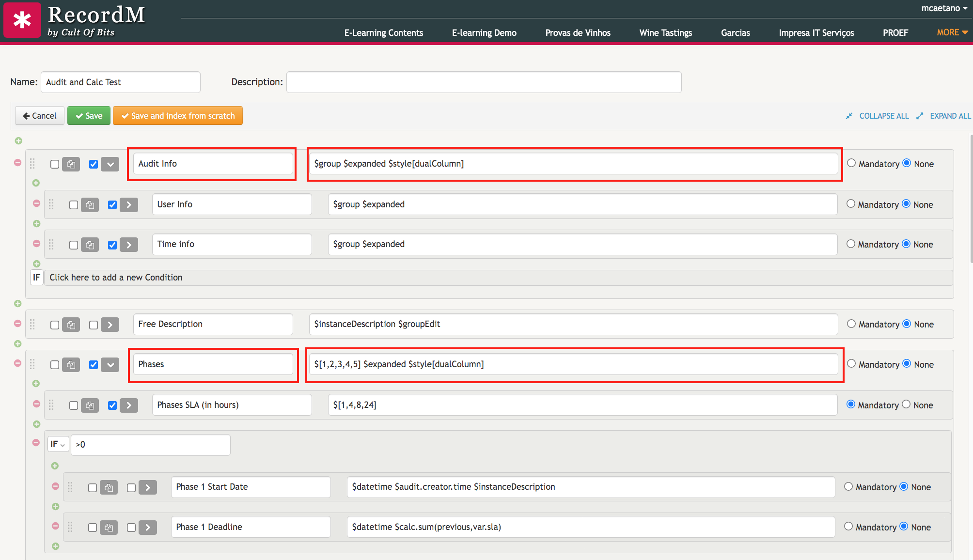Click the RecordM asterisk logo
Screen dimensions: 973x560
22,20
